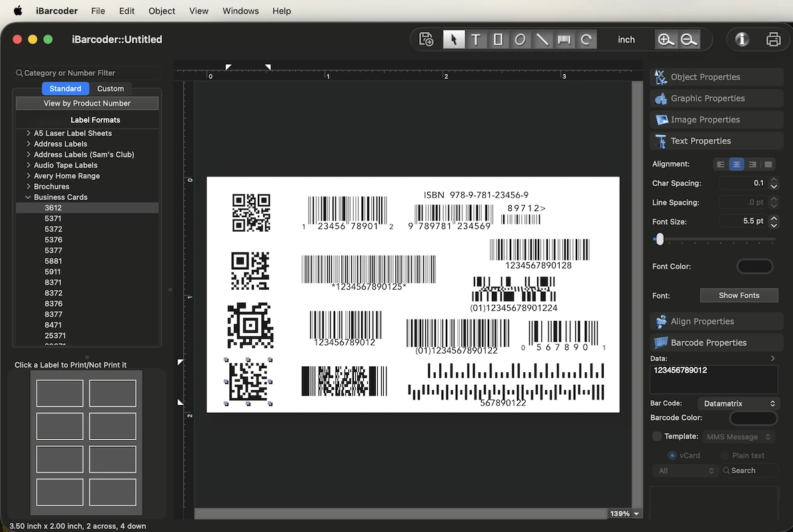Expand Address Labels category
793x532 pixels.
tap(28, 144)
